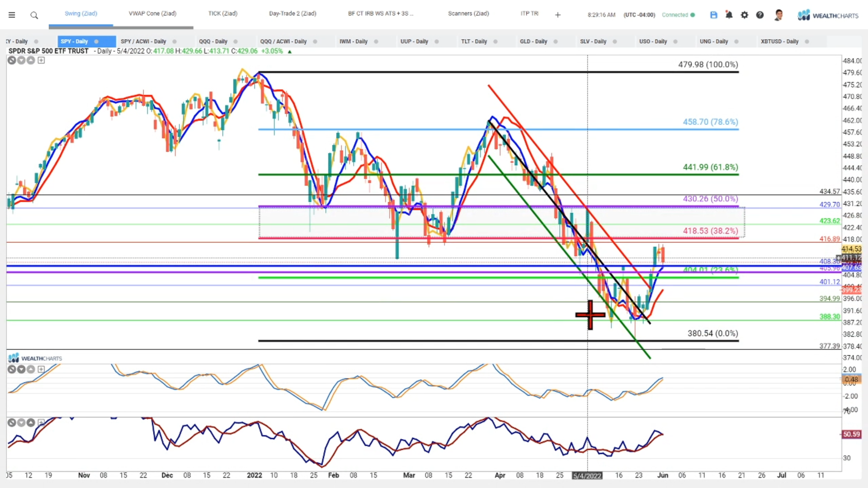Toggle the link dot on UUP - Daily tab
The height and width of the screenshot is (488, 868).
[x=437, y=42]
